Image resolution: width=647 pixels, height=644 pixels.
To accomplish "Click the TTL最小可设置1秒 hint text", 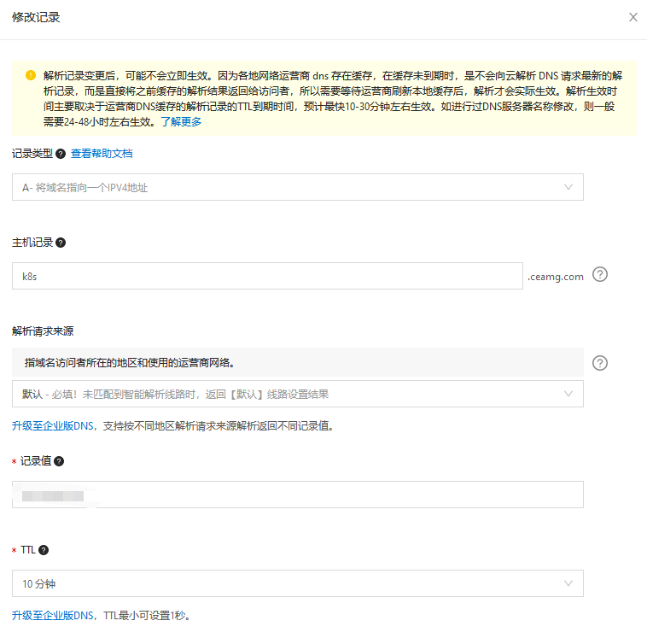I will point(147,616).
